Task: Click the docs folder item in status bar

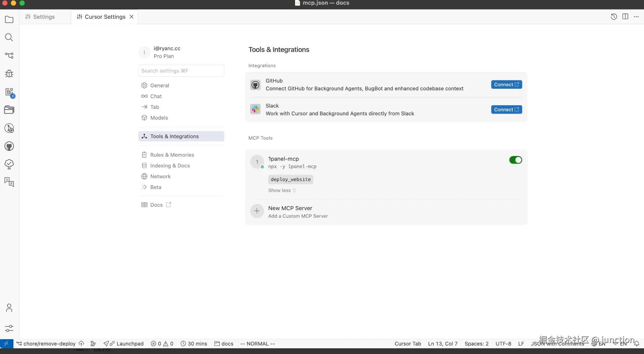Action: click(224, 344)
